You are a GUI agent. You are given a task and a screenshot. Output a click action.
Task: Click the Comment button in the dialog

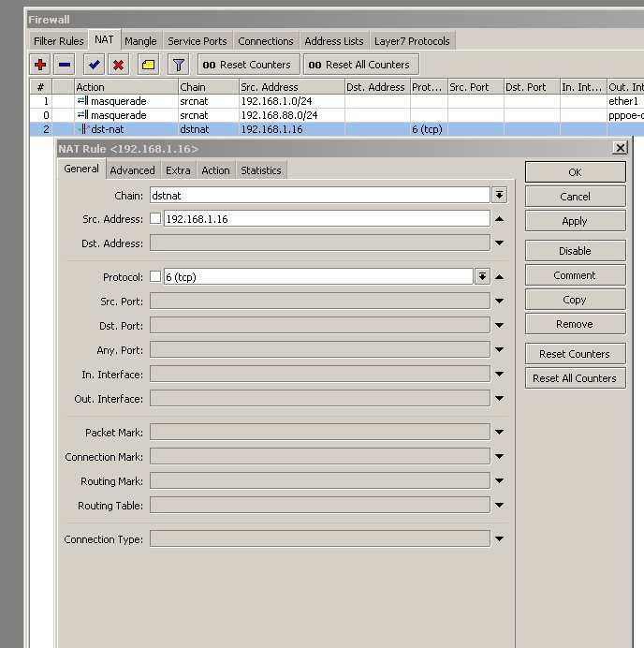click(x=575, y=274)
